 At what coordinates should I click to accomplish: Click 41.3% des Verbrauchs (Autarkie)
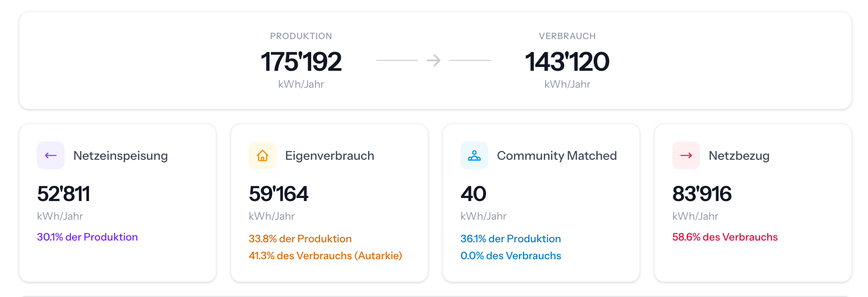tap(325, 256)
